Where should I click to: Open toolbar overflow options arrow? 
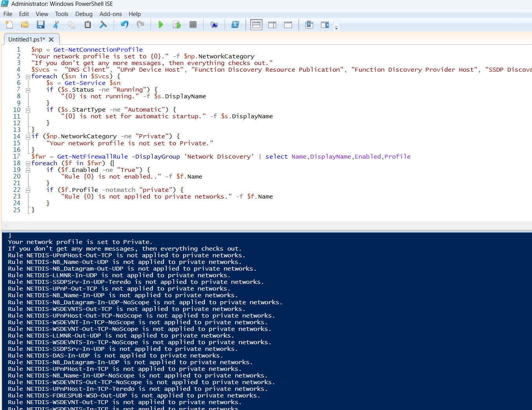point(336,27)
